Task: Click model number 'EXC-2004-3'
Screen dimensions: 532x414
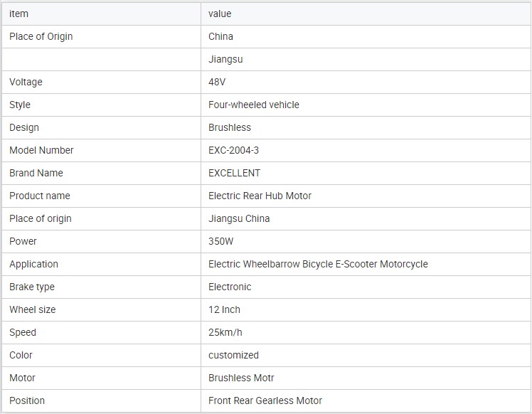Action: point(233,150)
